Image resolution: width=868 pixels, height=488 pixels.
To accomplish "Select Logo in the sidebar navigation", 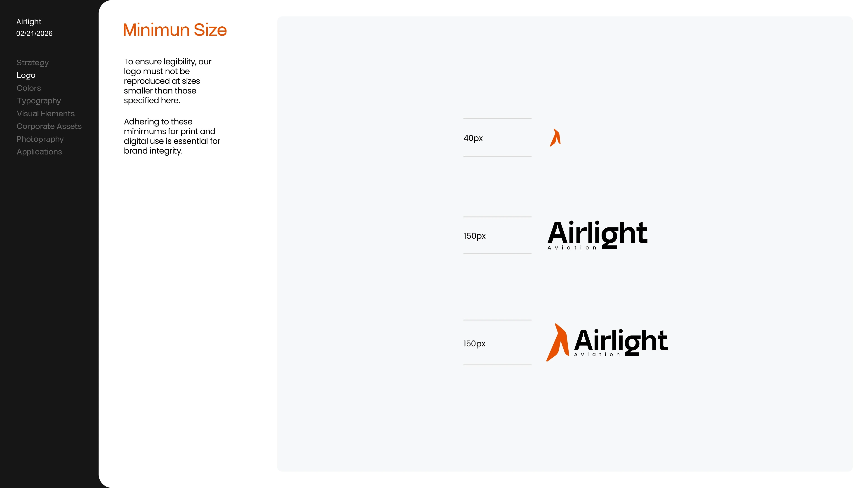I will pyautogui.click(x=26, y=75).
